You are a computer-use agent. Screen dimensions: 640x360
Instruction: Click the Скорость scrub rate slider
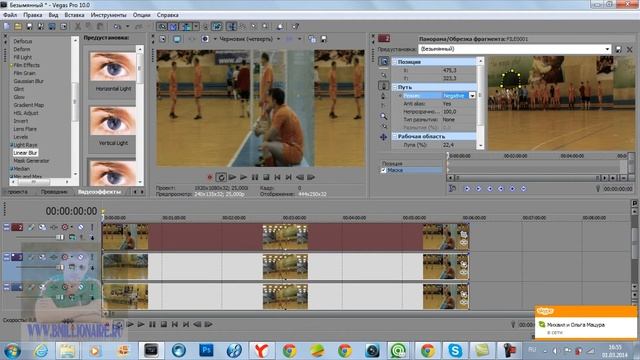click(x=67, y=321)
